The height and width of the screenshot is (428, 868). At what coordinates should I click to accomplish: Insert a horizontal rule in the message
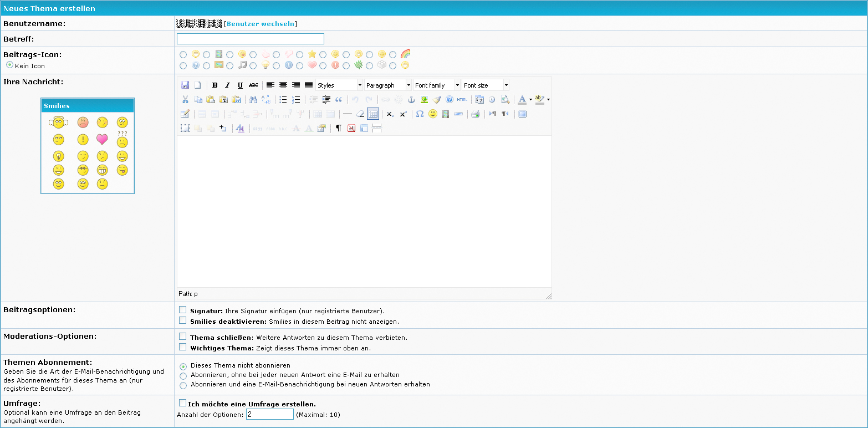coord(348,114)
